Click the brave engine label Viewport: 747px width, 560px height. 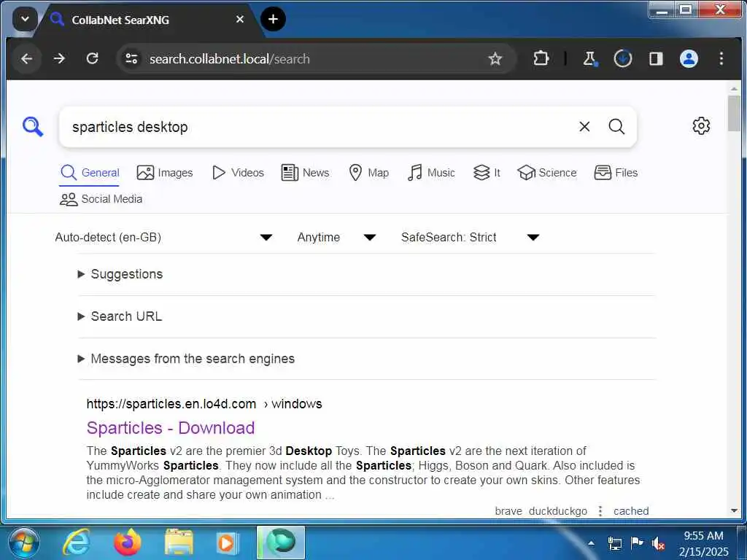[x=508, y=511]
